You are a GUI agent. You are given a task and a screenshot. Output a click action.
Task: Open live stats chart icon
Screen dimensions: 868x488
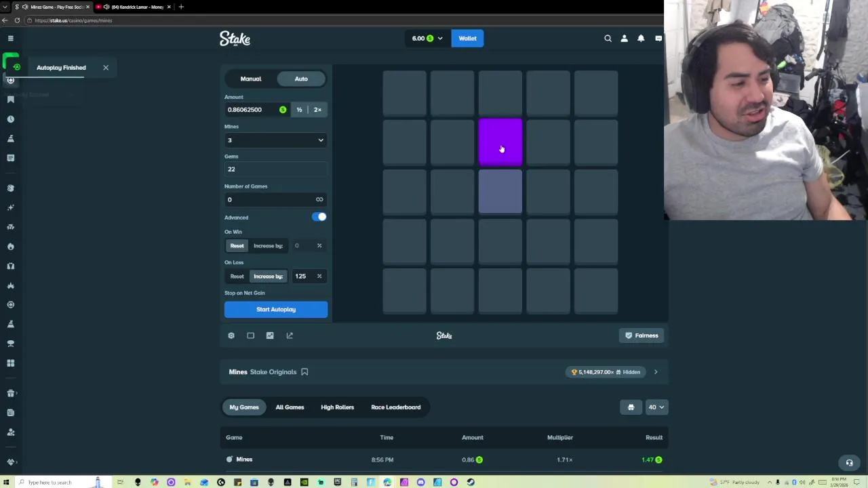click(270, 335)
